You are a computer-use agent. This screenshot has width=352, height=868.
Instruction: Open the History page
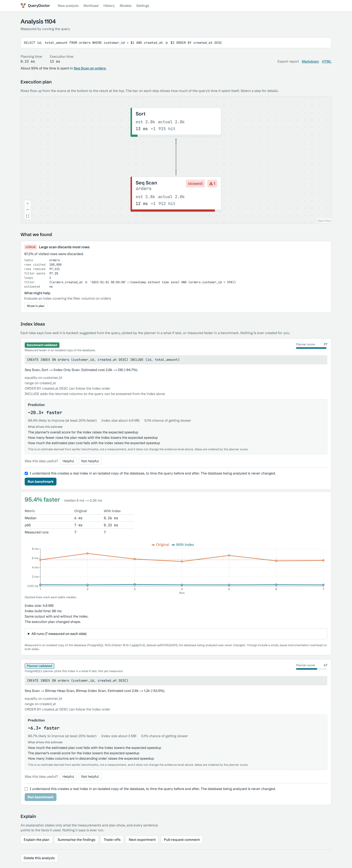coord(109,6)
